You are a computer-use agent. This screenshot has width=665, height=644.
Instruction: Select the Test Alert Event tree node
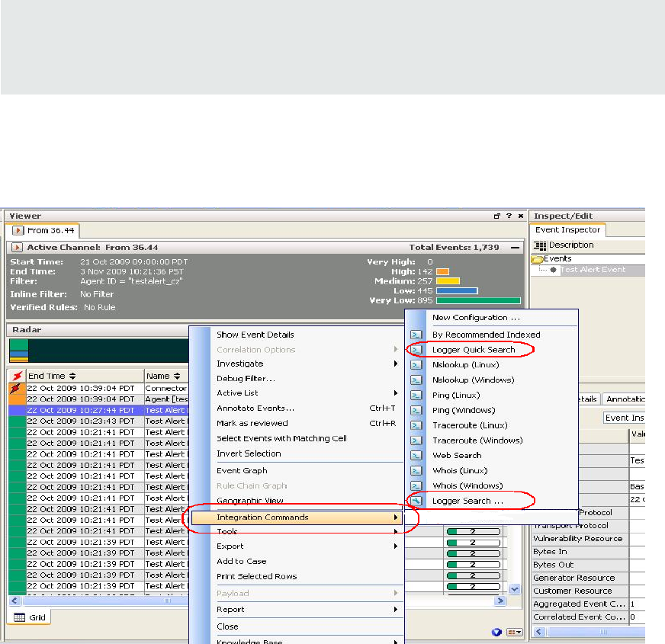click(593, 270)
